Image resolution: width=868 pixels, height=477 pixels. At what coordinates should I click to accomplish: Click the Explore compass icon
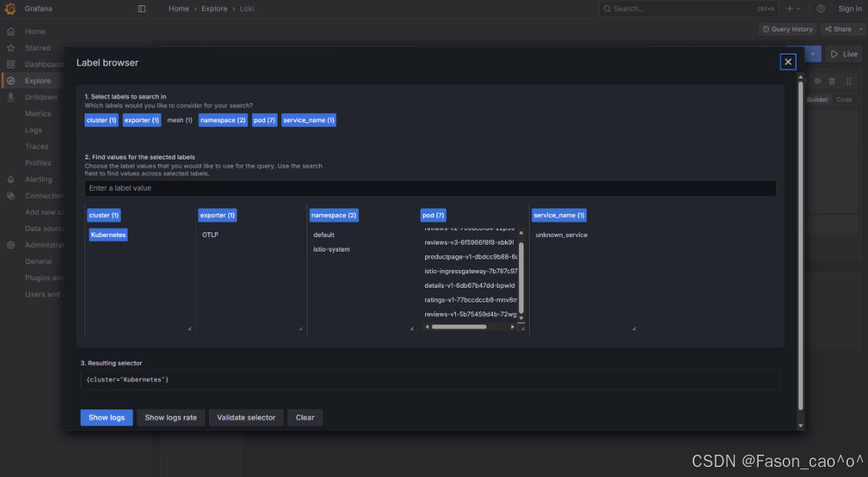(x=11, y=81)
